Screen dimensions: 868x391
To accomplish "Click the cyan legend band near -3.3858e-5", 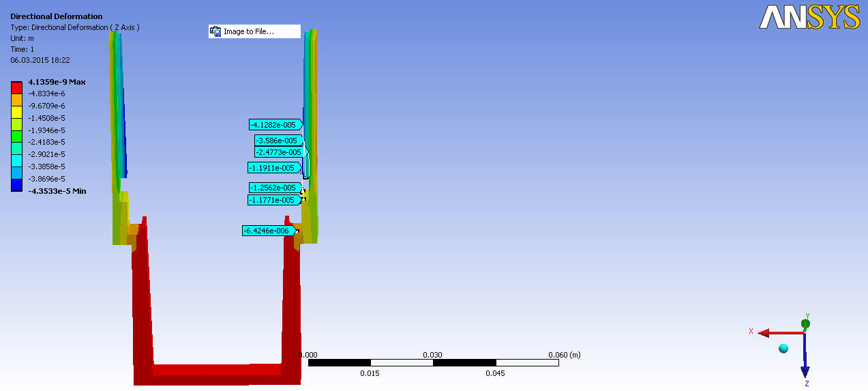I will tap(17, 160).
